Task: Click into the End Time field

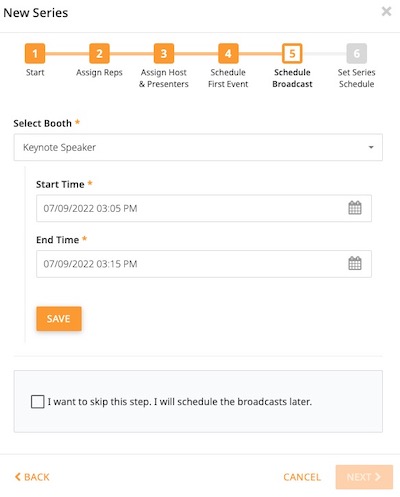Action: coord(204,264)
